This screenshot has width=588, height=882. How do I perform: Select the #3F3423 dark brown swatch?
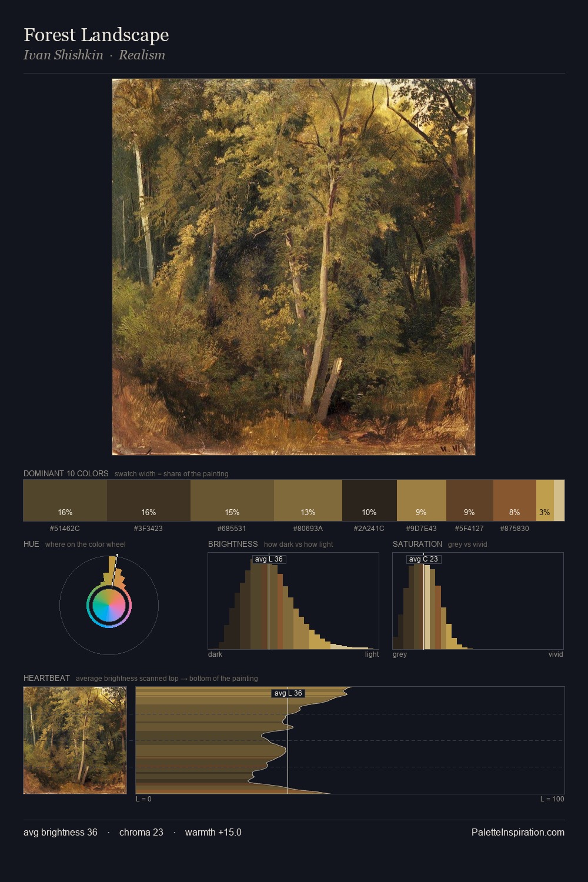[x=149, y=500]
